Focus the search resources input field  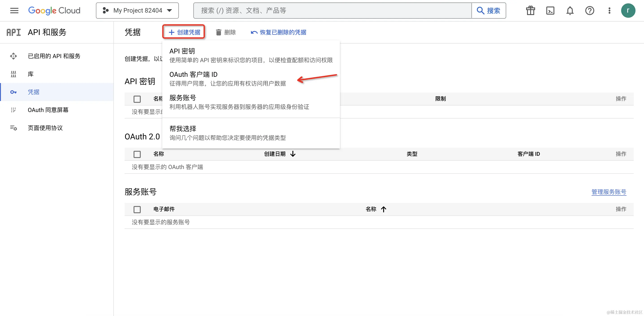(x=333, y=11)
